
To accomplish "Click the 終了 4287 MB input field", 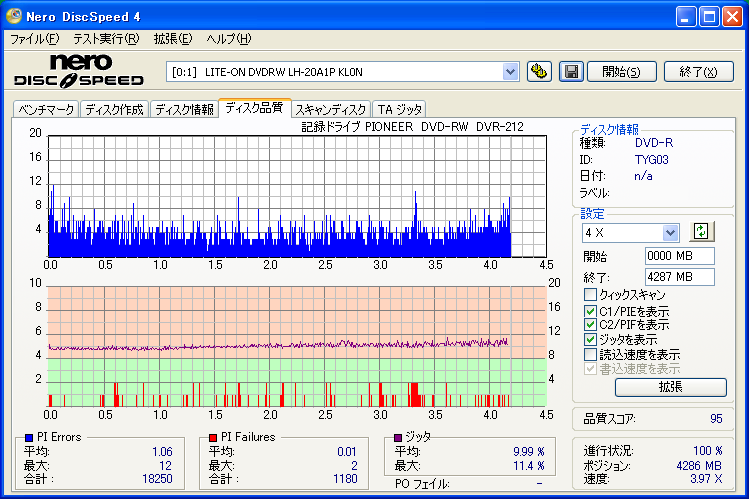I will click(x=680, y=277).
